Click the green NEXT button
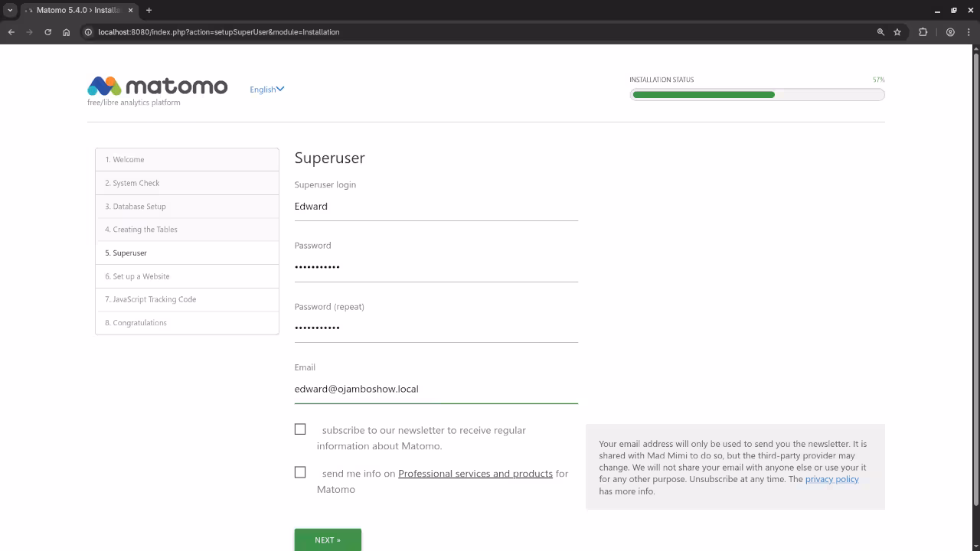 [x=328, y=540]
